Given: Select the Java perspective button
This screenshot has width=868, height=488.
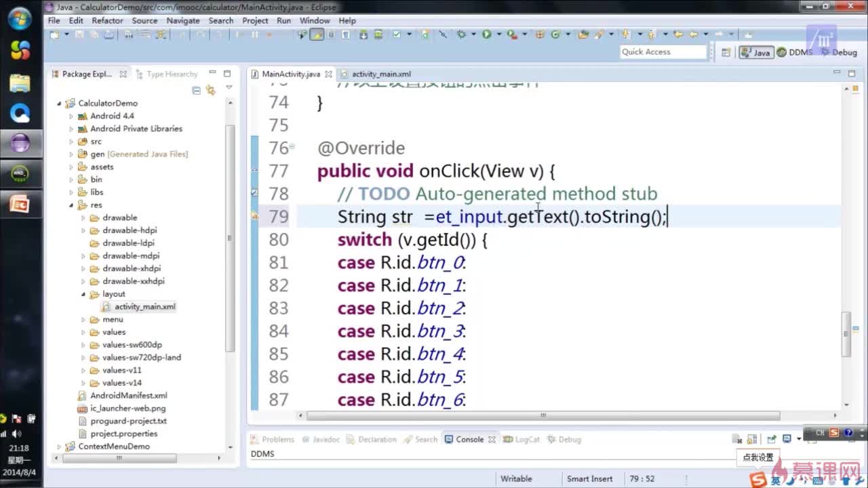Looking at the screenshot, I should (756, 52).
